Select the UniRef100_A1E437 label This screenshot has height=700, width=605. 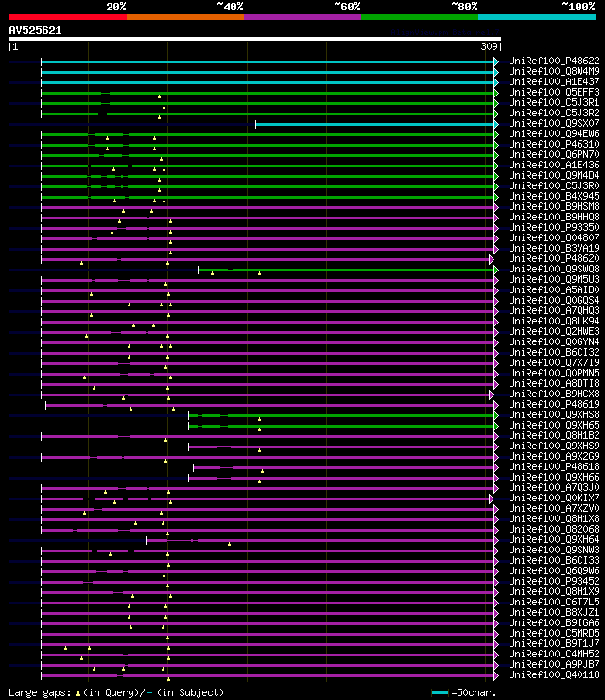point(554,81)
